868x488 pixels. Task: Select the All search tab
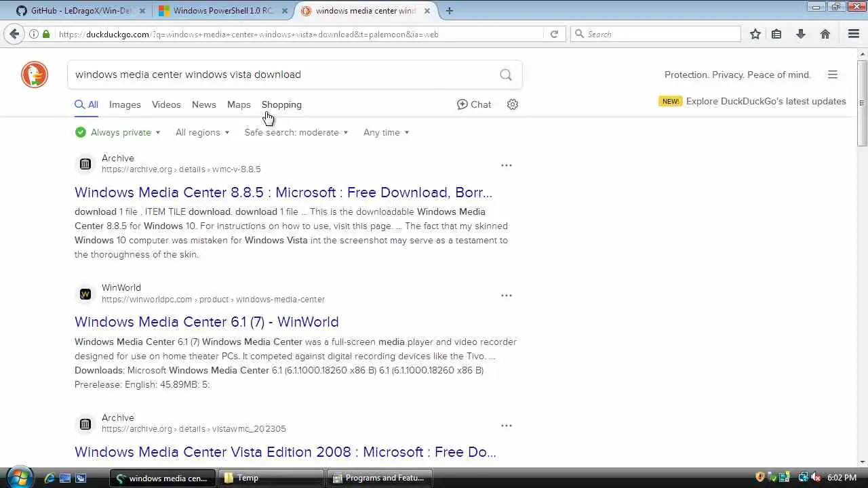tap(86, 104)
